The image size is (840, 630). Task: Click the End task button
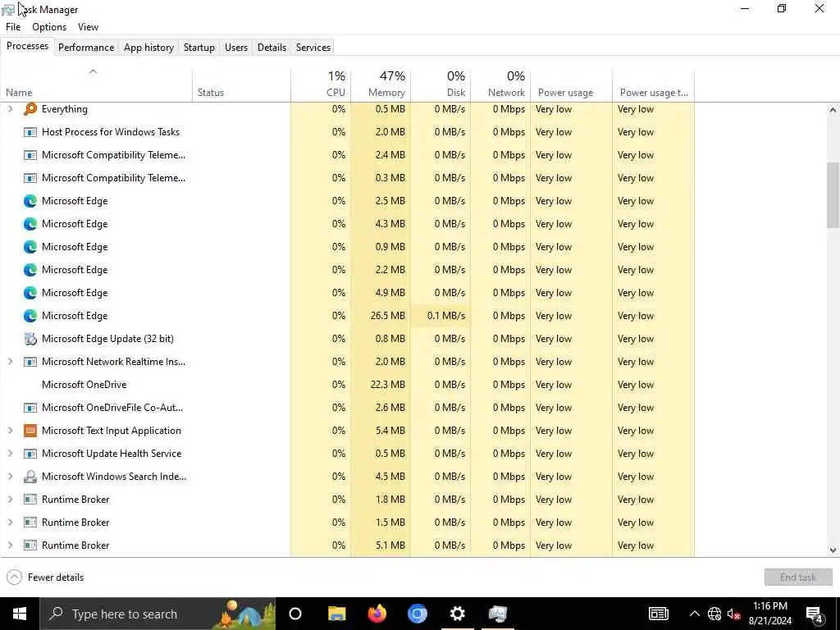(x=798, y=577)
